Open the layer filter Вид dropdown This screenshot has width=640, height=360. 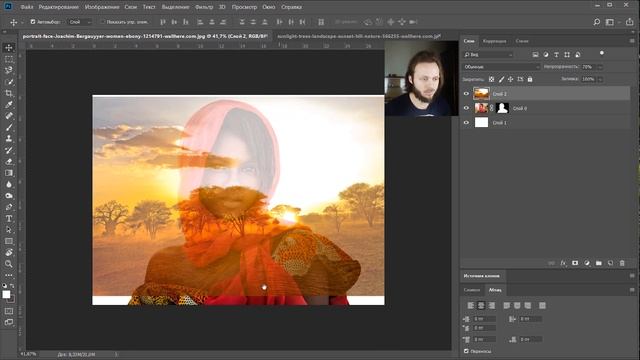(x=488, y=54)
